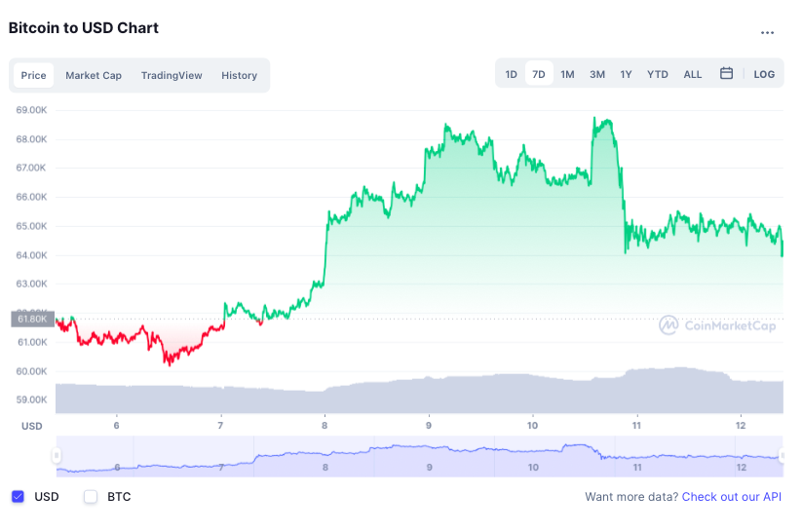Switch to the Market Cap tab

[x=94, y=75]
